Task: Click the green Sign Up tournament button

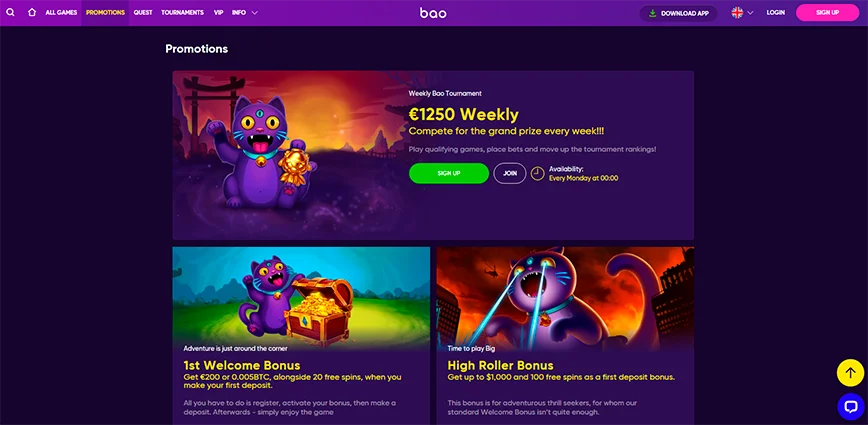Action: [449, 173]
